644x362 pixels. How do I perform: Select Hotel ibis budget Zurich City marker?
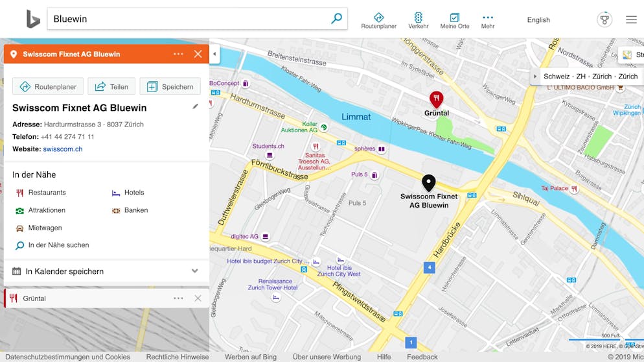pos(316,261)
